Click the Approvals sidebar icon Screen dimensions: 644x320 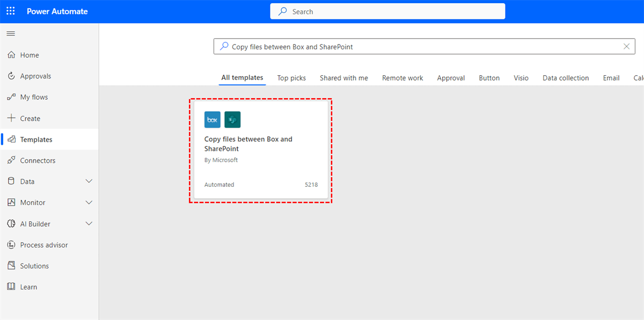(x=11, y=76)
